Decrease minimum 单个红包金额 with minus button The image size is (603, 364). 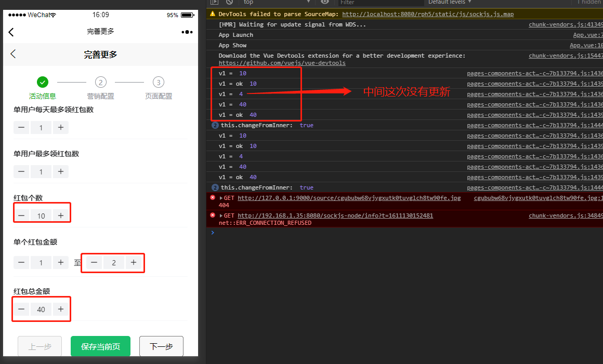21,263
